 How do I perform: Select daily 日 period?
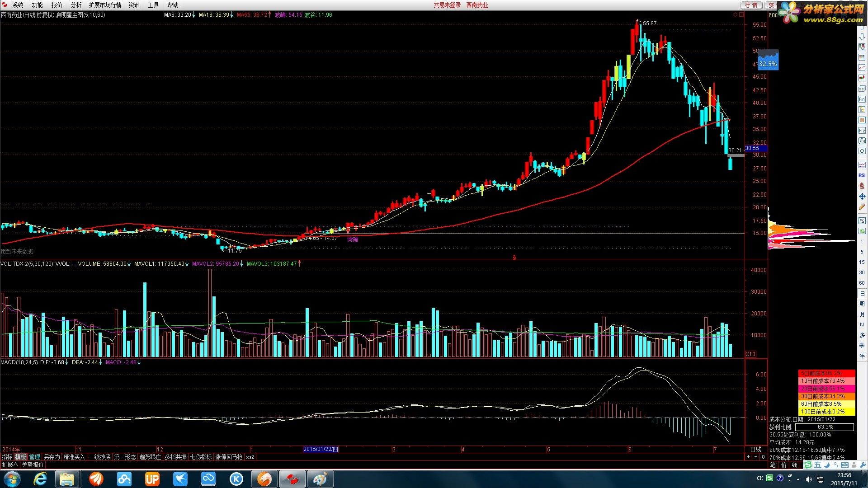click(x=862, y=294)
